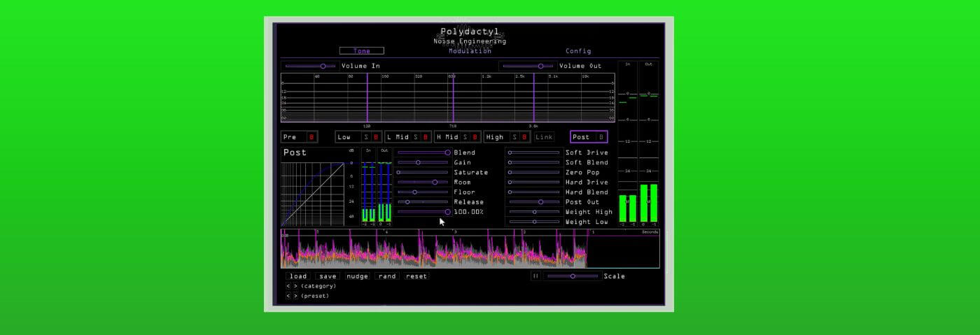Adjust the waveform Scale slider
Screen dimensions: 980x335
[573, 276]
